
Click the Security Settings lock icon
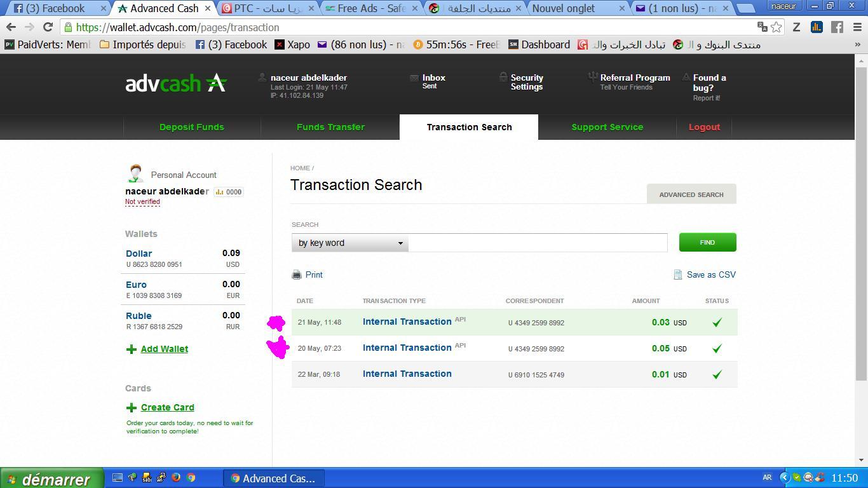point(503,78)
